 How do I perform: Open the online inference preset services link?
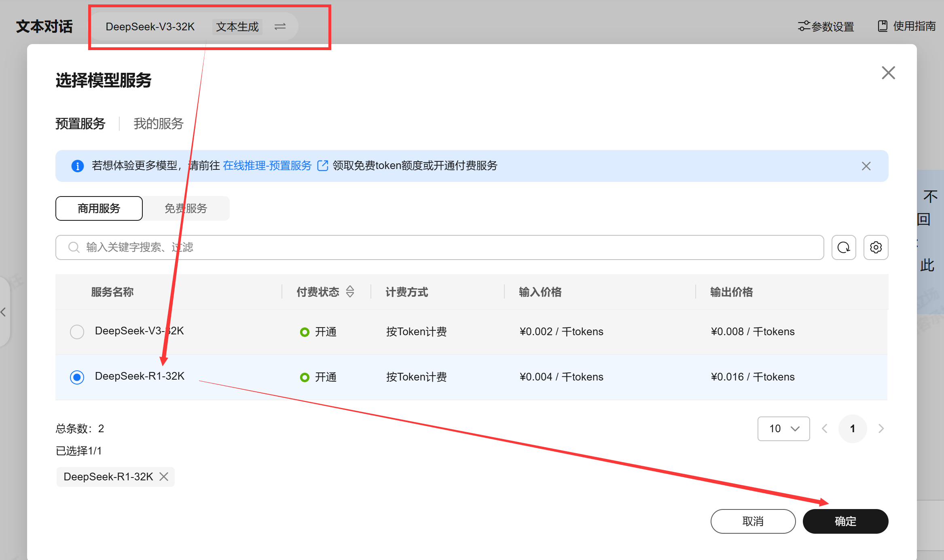(x=267, y=166)
